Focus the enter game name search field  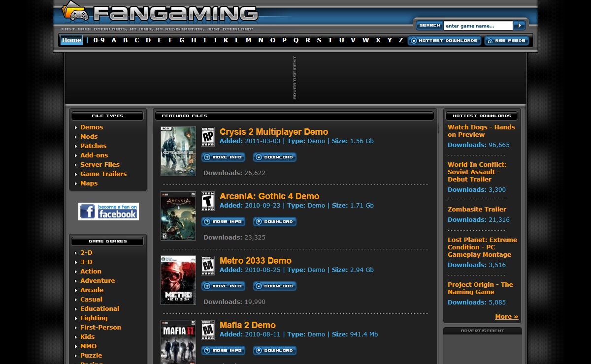478,26
